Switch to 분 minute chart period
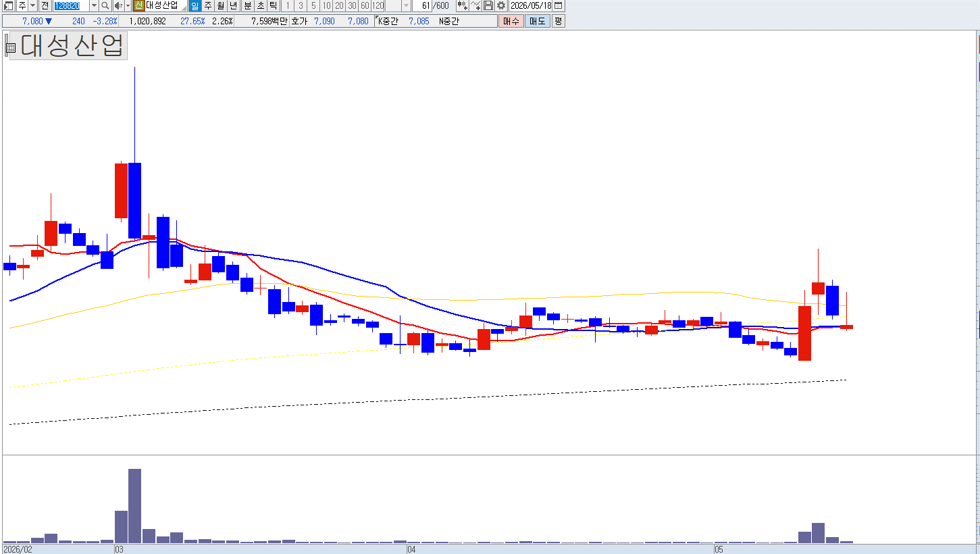This screenshot has height=554, width=980. [x=247, y=5]
